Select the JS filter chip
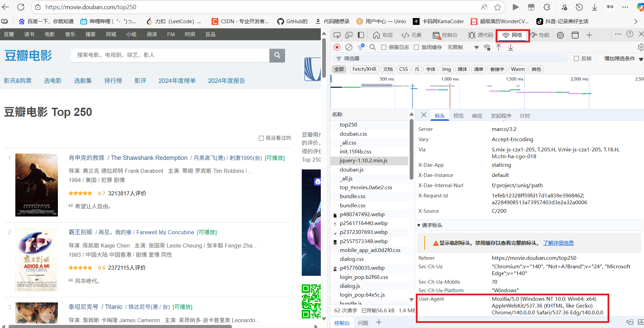The height and width of the screenshot is (328, 644). pos(417,69)
